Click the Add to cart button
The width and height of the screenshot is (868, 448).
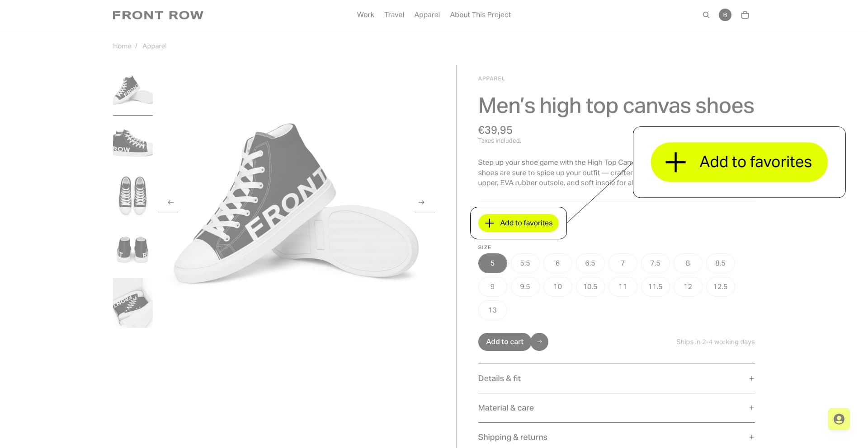[x=505, y=342]
